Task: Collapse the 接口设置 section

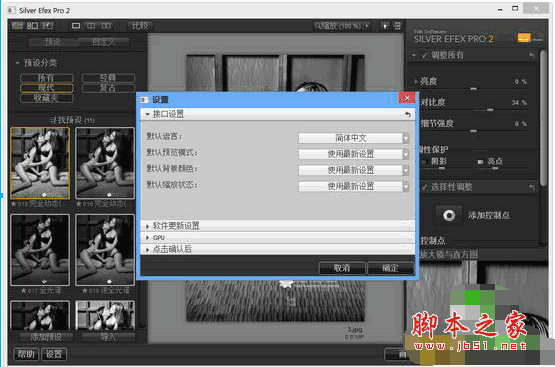Action: [147, 114]
